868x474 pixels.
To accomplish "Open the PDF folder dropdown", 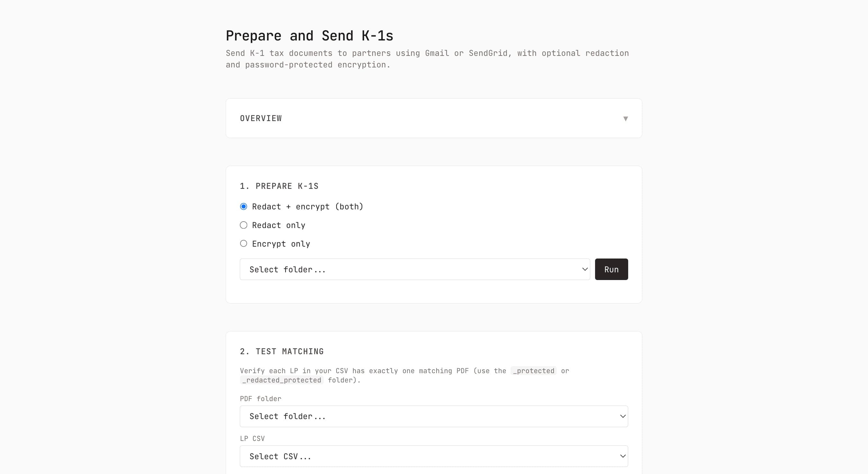I will (433, 417).
